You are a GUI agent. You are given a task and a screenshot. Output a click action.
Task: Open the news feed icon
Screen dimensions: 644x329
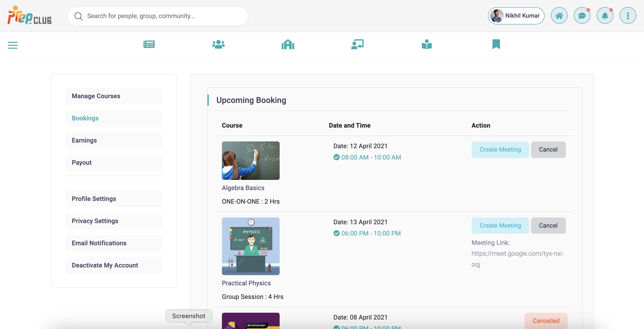[149, 45]
